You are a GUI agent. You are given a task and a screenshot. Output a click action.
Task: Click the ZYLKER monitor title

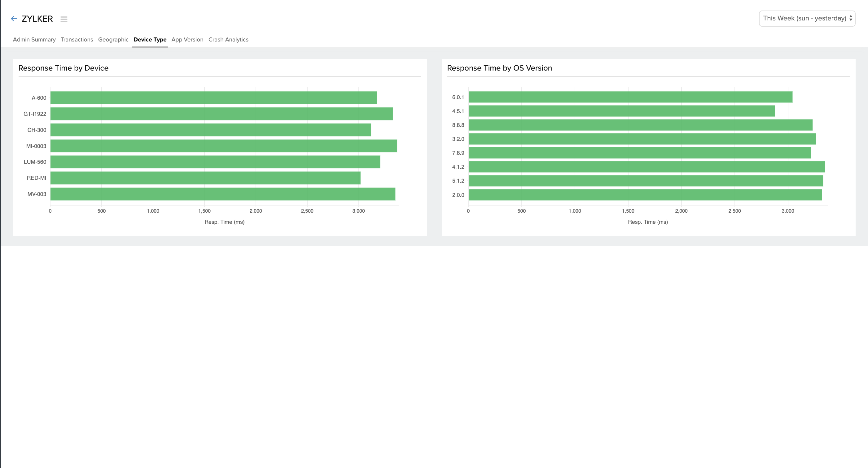coord(37,19)
